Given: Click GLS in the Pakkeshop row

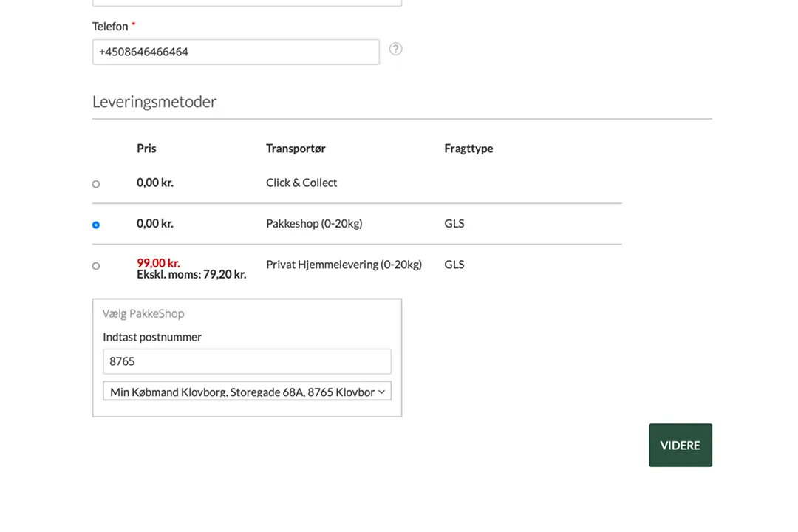Looking at the screenshot, I should pyautogui.click(x=454, y=223).
